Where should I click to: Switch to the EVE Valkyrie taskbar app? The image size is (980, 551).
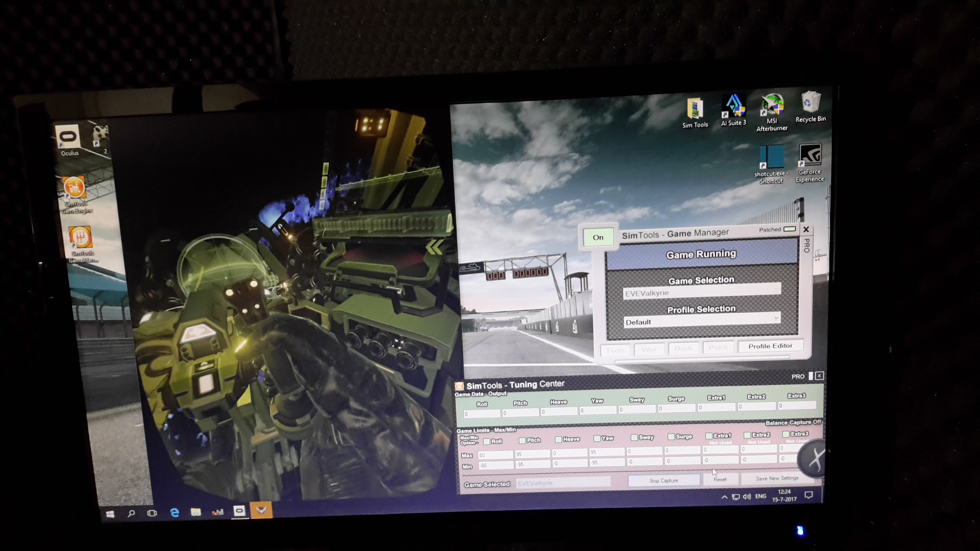(x=261, y=510)
